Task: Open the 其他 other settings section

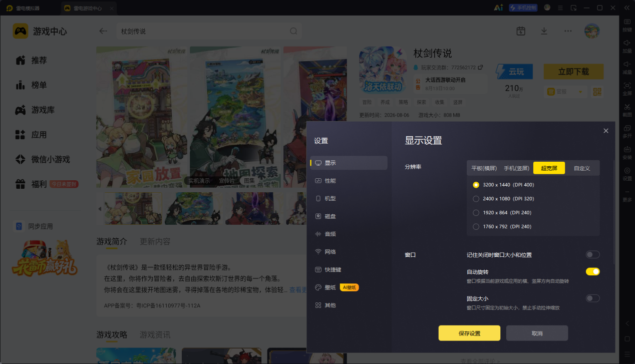Action: (349, 305)
